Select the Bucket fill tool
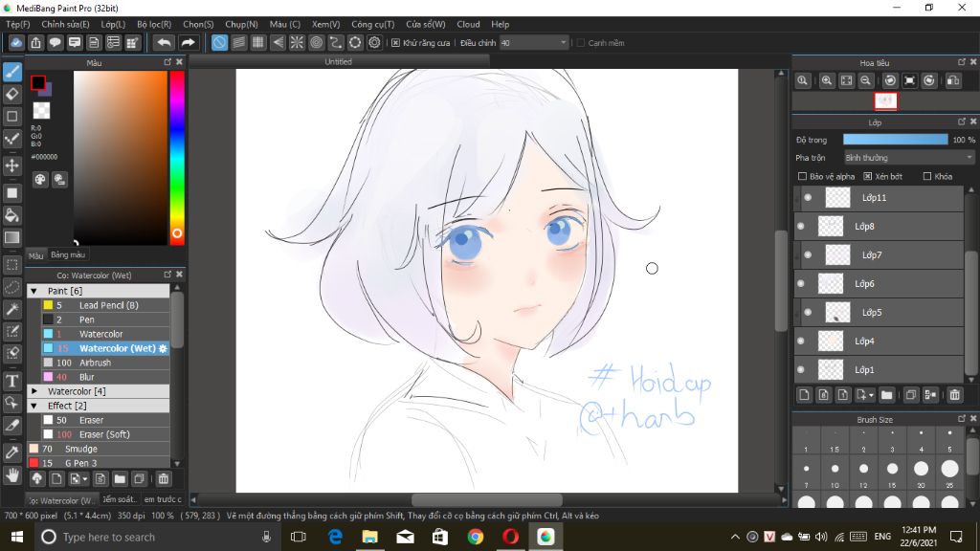The width and height of the screenshot is (980, 551). coord(11,215)
